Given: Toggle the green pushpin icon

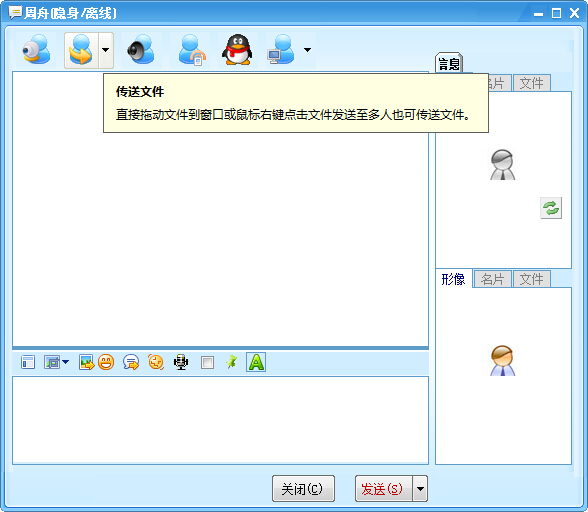Looking at the screenshot, I should (x=231, y=362).
